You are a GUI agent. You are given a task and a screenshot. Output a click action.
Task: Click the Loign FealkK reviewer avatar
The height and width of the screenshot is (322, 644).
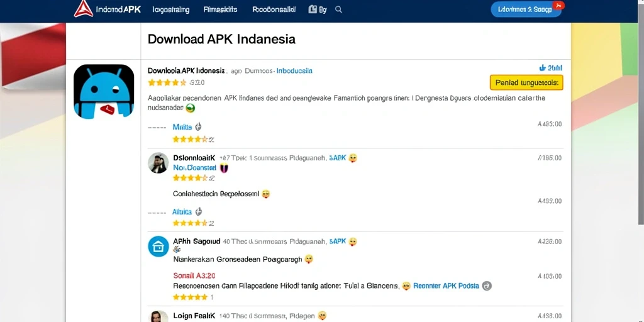pos(158,316)
